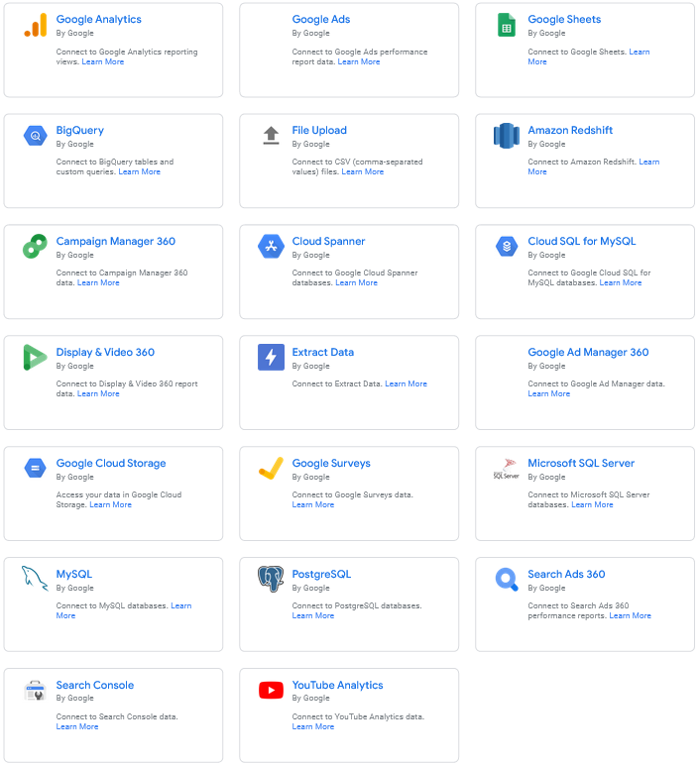Choose Cloud SQL for MySQL title

point(582,241)
